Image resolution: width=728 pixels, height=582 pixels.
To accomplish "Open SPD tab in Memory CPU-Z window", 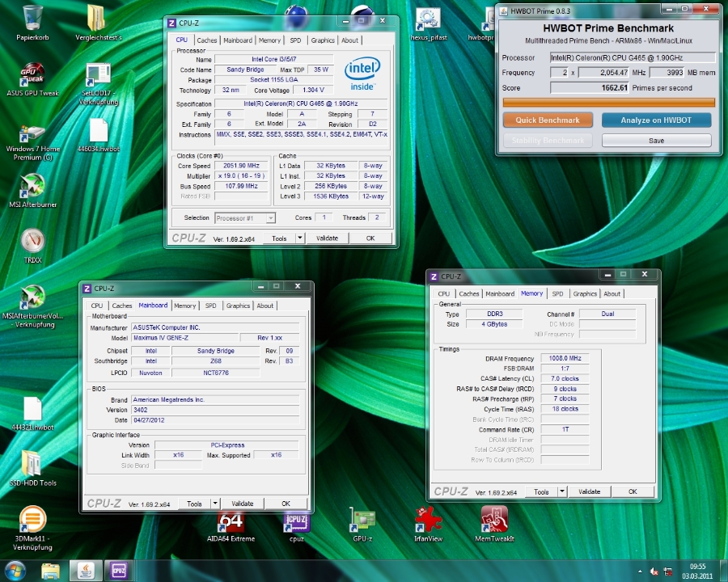I will [557, 293].
